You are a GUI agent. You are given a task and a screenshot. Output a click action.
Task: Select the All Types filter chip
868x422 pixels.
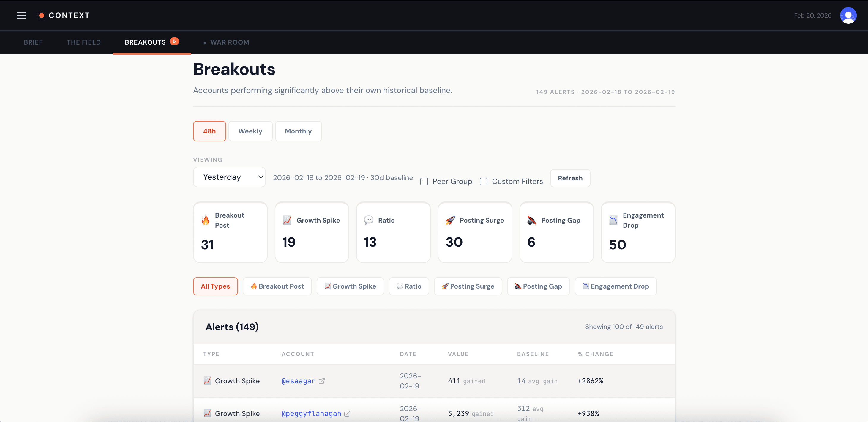pos(215,286)
